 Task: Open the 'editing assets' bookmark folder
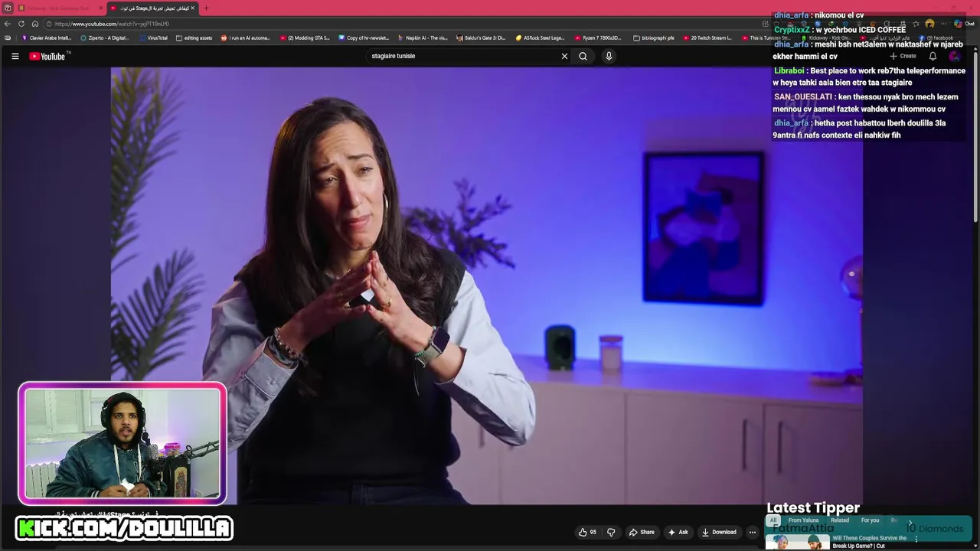click(194, 37)
